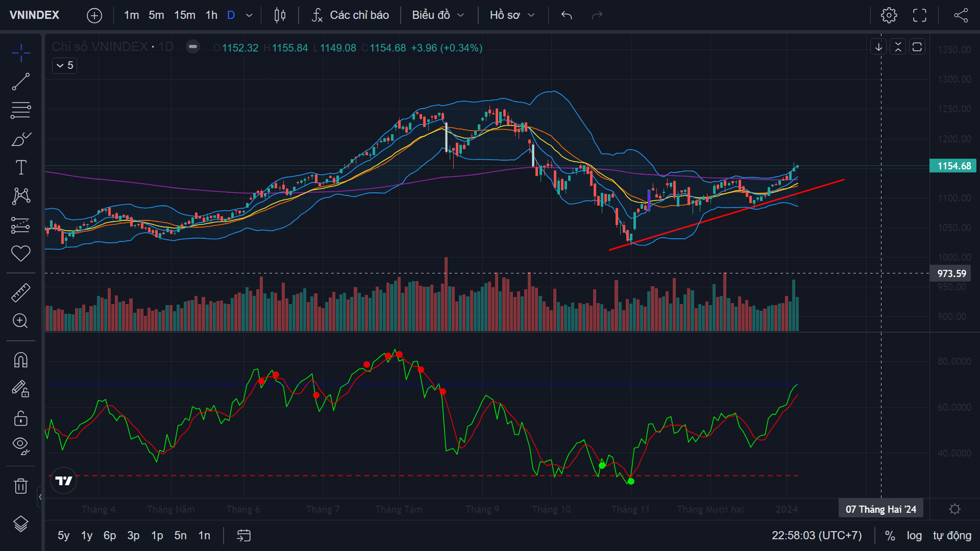Click the trash remove drawings icon

tap(21, 486)
